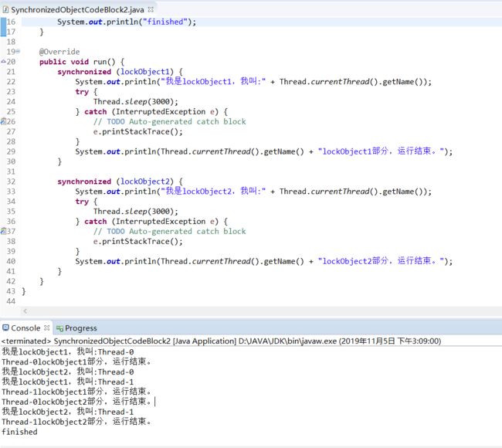
Task: Click console output "我是lockObject1，我叫:Thread-0"
Action: (x=68, y=352)
